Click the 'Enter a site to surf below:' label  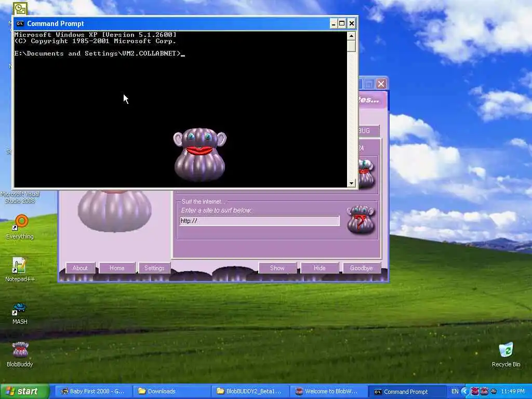216,210
